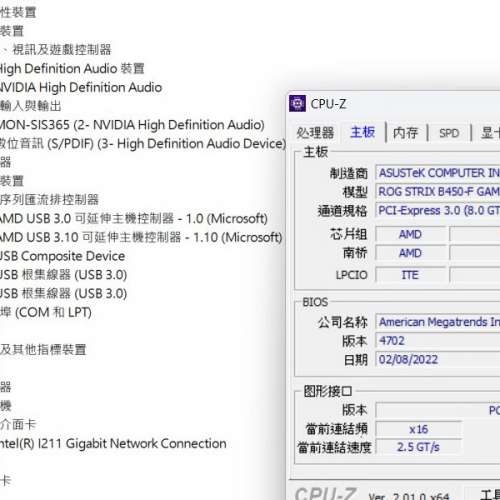
Task: Select the 連接埠 (COM 和 LPT) category
Action: pos(46,312)
